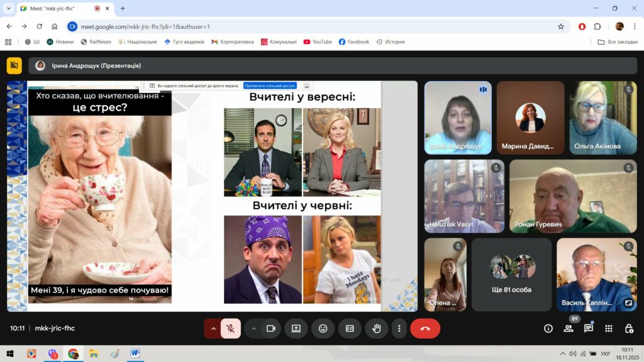
Task: Click the present screen icon
Action: (296, 328)
